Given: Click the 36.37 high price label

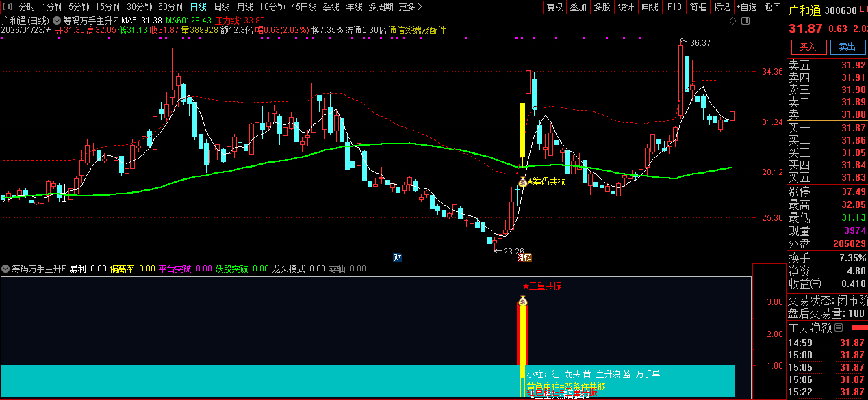Looking at the screenshot, I should (700, 42).
